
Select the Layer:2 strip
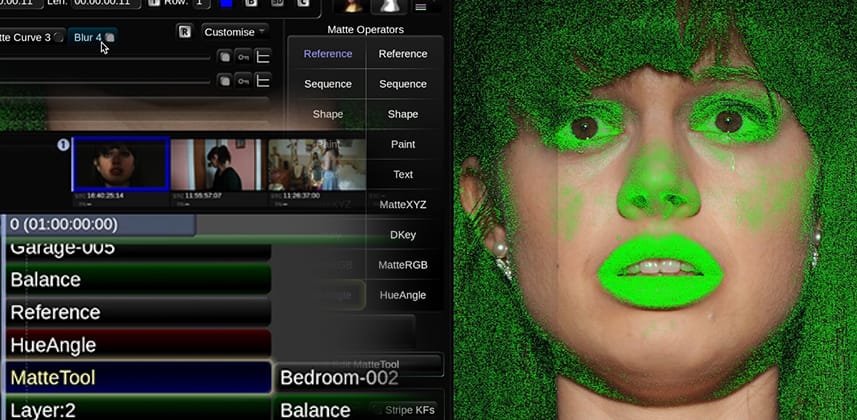point(138,409)
